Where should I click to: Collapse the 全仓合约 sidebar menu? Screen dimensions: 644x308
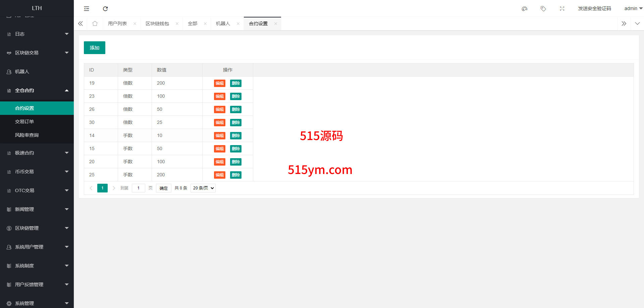[x=37, y=90]
